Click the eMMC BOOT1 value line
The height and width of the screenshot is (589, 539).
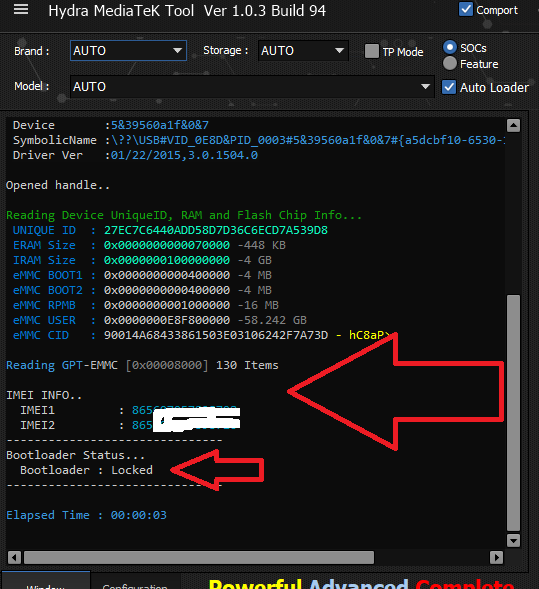pos(188,275)
